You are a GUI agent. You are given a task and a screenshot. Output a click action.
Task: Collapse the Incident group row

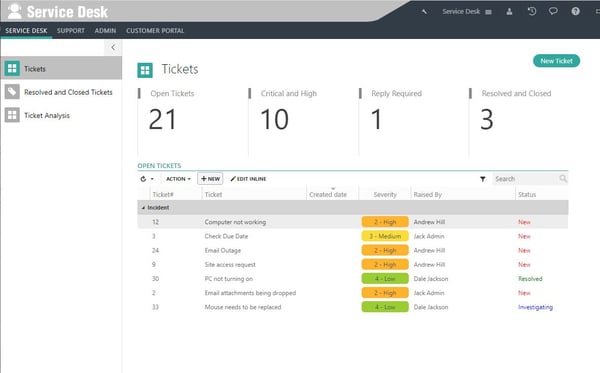pos(143,208)
